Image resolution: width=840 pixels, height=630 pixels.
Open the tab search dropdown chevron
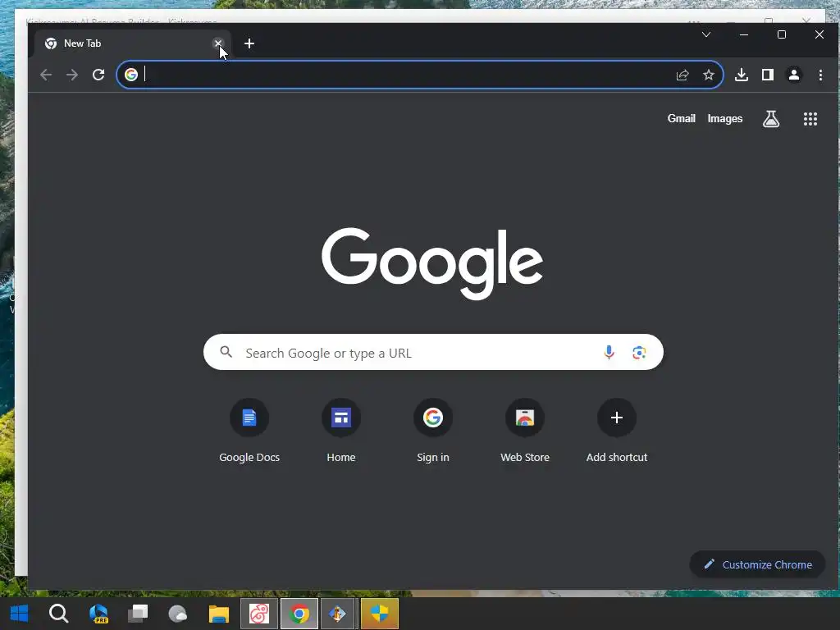point(706,34)
